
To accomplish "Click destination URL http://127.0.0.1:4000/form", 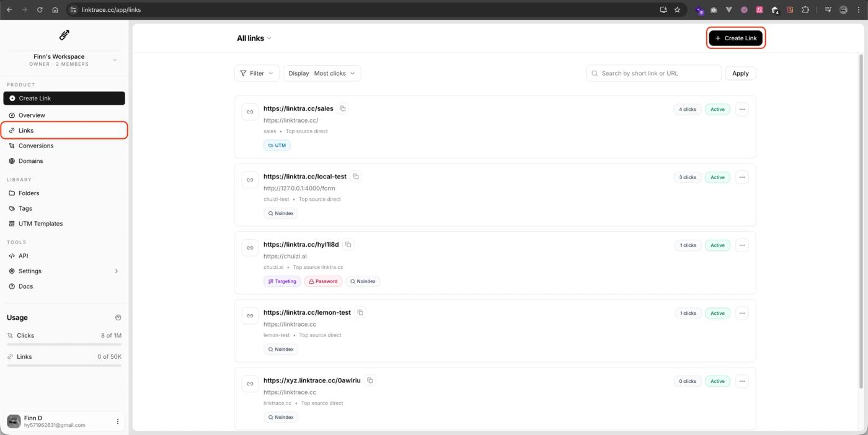I will point(299,188).
